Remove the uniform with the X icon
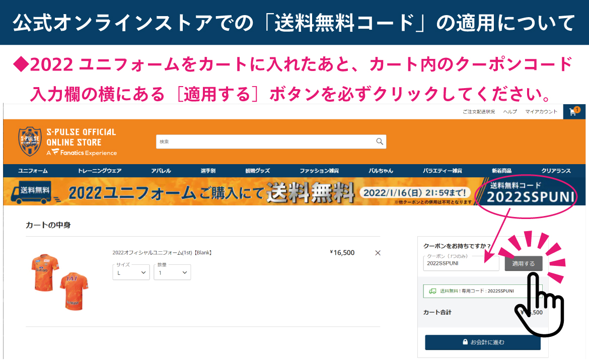Image resolution: width=589 pixels, height=364 pixels. [378, 253]
